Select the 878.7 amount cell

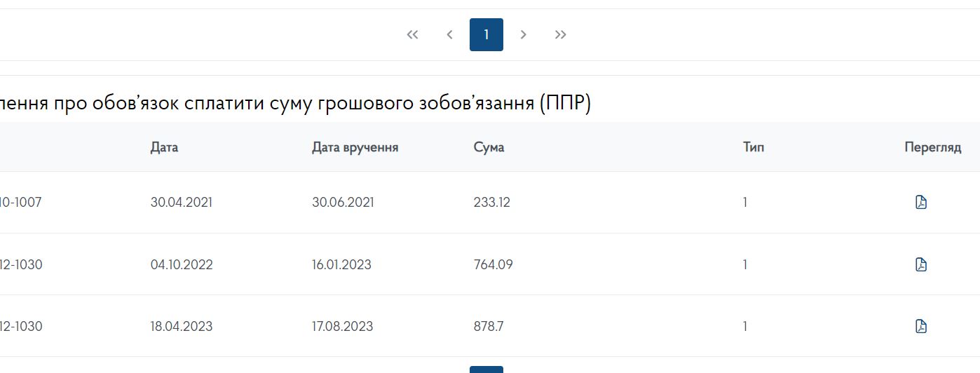489,326
